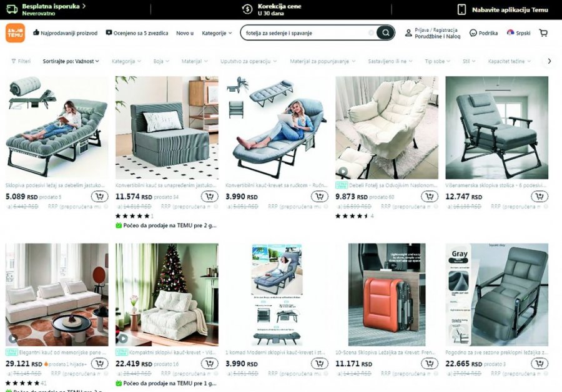Expand the Boja filter dropdown
This screenshot has width=562, height=392.
click(161, 61)
